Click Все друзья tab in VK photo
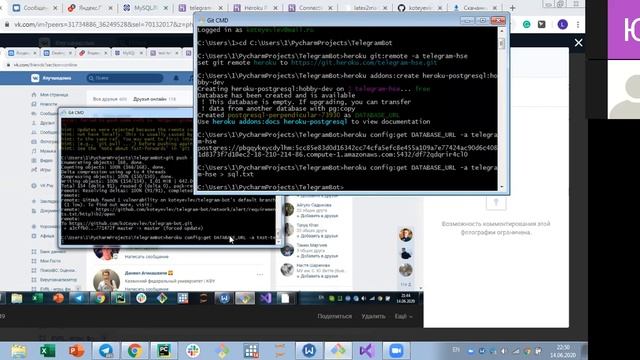 click(109, 99)
